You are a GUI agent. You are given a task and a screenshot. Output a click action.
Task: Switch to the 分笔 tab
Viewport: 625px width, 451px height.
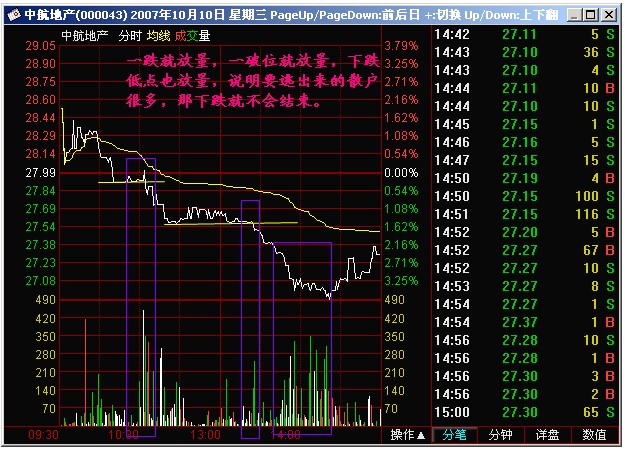(x=455, y=435)
